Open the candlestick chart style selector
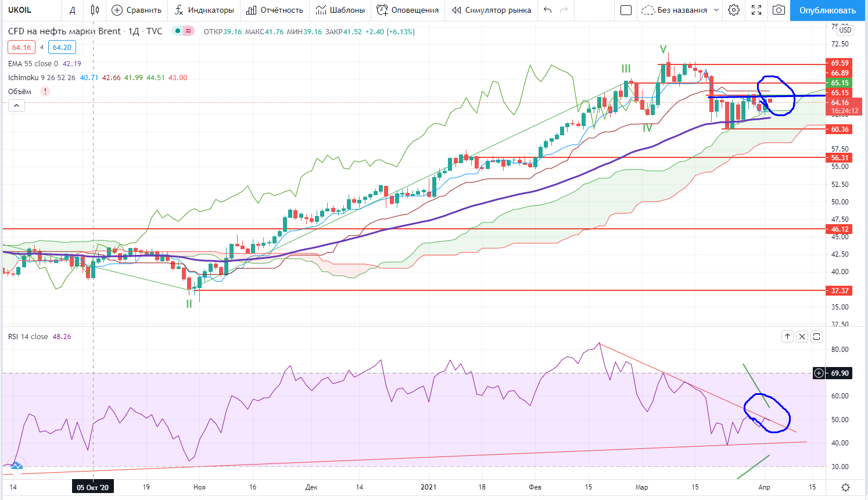Viewport: 868px width, 500px height. coord(95,10)
